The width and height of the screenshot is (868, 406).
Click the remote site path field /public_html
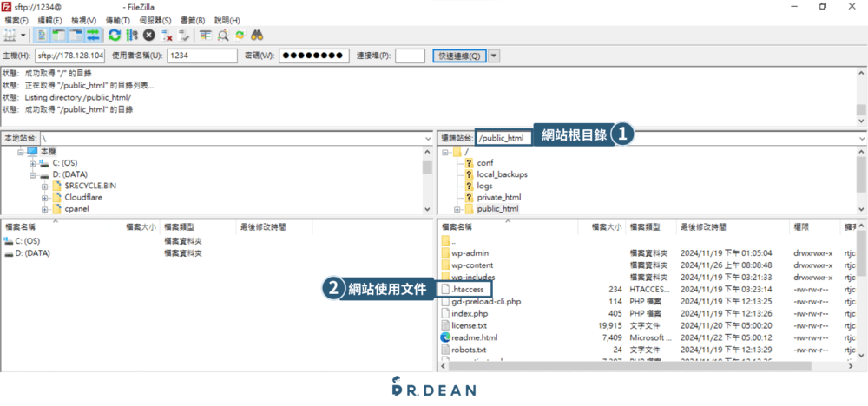click(503, 138)
